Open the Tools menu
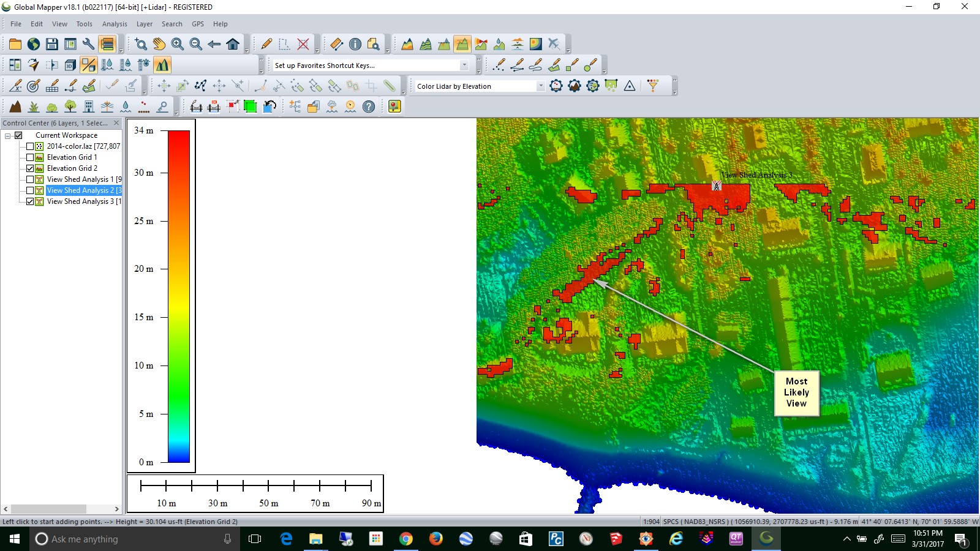Image resolution: width=980 pixels, height=551 pixels. tap(84, 24)
